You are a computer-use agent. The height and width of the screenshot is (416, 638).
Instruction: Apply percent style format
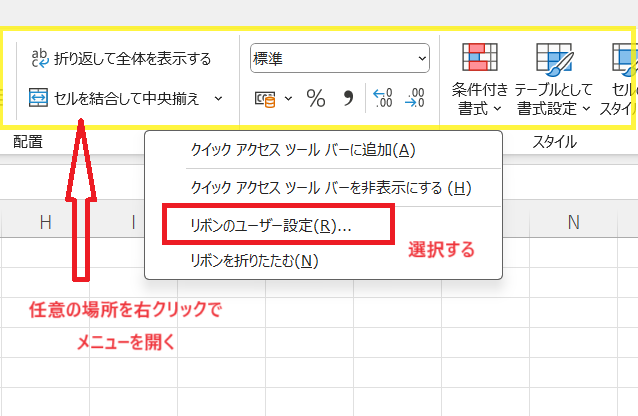click(x=316, y=98)
